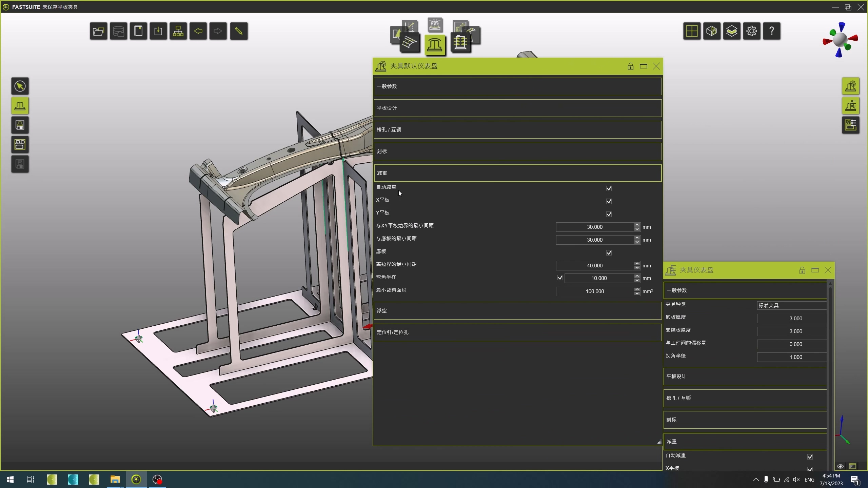Screen dimensions: 868x488
Task: Open the hierarchy tree toolbar icon
Action: point(178,31)
